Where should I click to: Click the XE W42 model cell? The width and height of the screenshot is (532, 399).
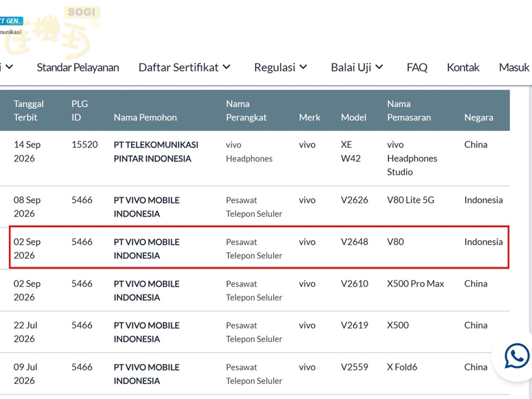[x=351, y=152]
